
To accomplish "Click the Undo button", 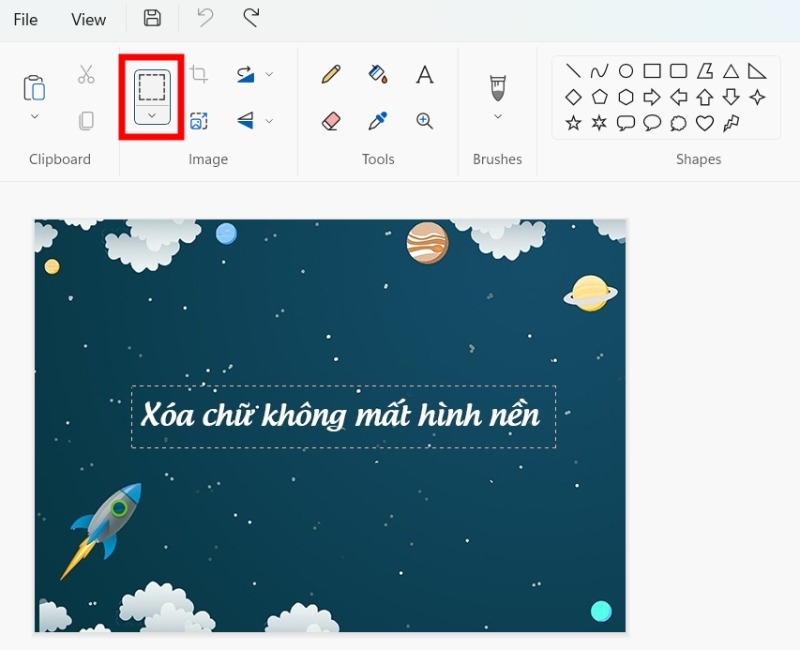I will coord(203,18).
